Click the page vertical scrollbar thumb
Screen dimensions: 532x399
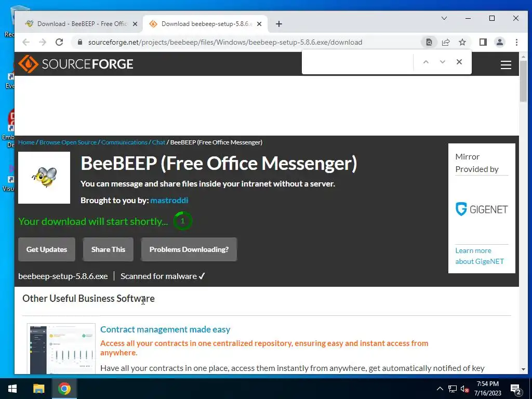pyautogui.click(x=523, y=82)
